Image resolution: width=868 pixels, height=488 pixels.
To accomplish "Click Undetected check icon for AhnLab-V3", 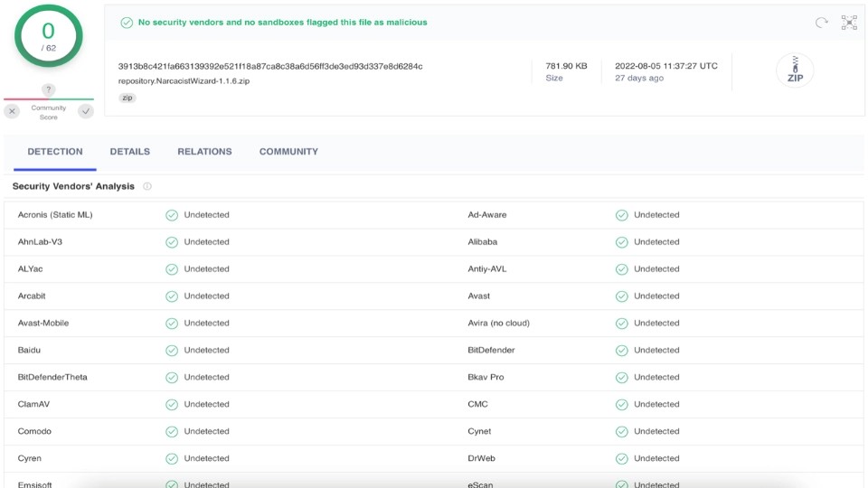I will tap(172, 242).
